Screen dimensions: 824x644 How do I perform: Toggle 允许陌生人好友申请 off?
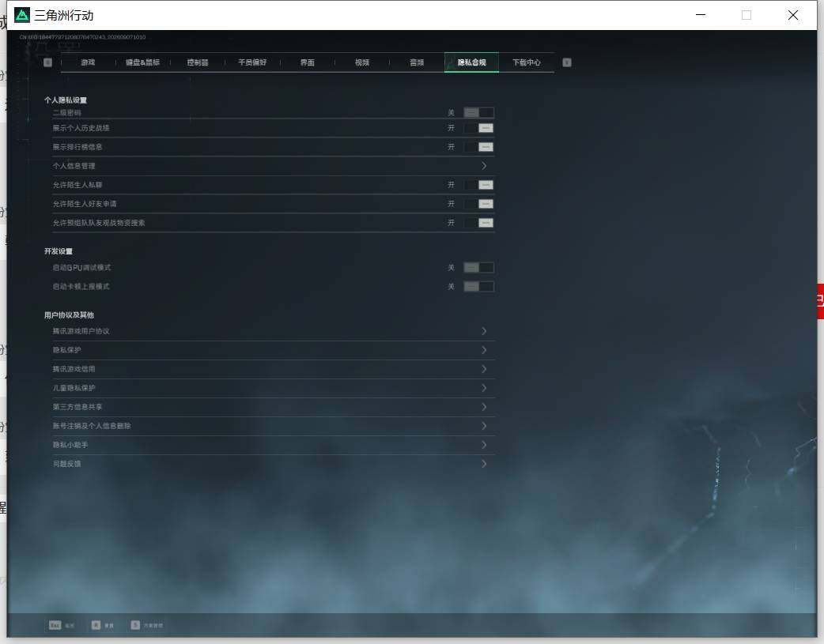tap(478, 204)
